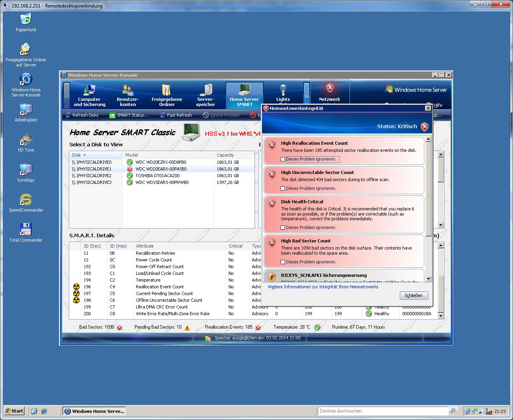Click Desktop durchsuchen search field

pyautogui.click(x=383, y=411)
